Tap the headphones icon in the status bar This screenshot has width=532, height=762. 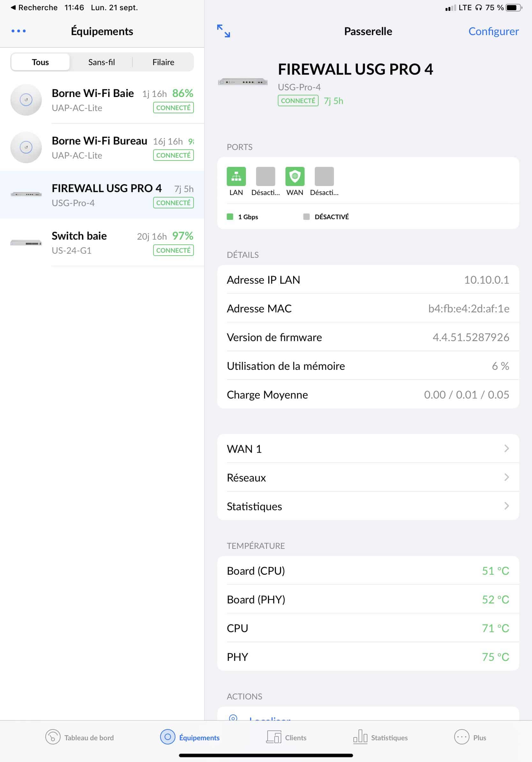478,8
